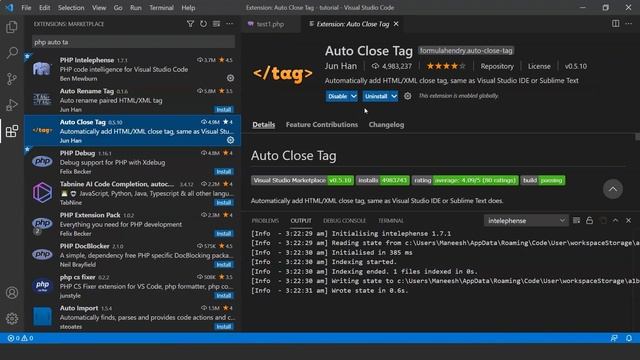Open the Source Control view

pos(12,79)
